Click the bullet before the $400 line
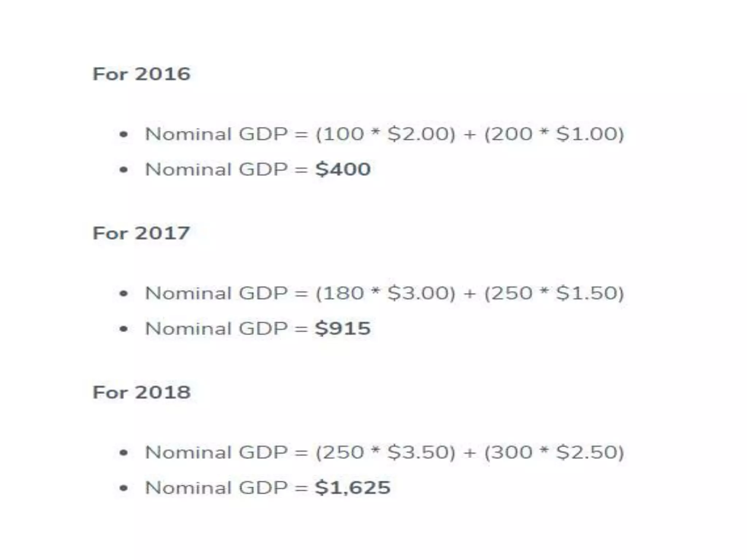This screenshot has width=747, height=560. click(x=124, y=170)
